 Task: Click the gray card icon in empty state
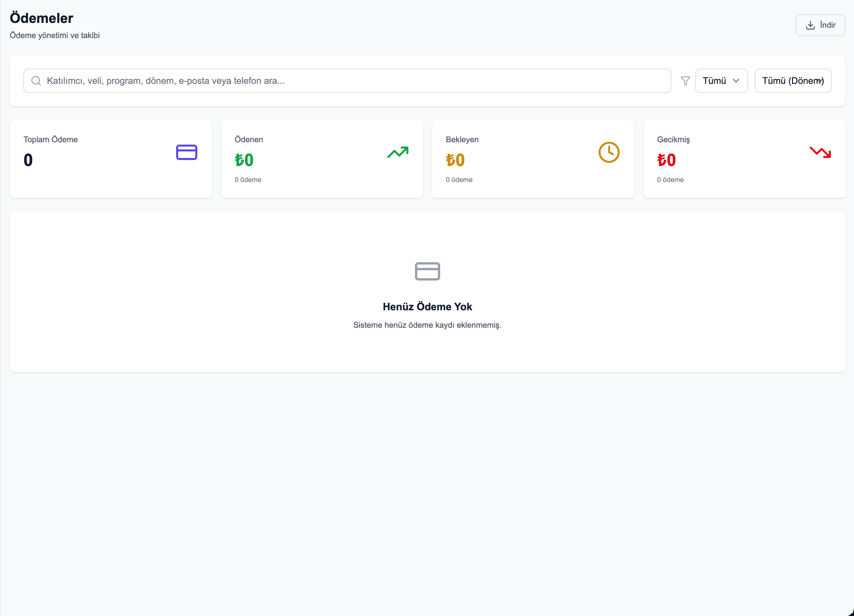click(427, 271)
